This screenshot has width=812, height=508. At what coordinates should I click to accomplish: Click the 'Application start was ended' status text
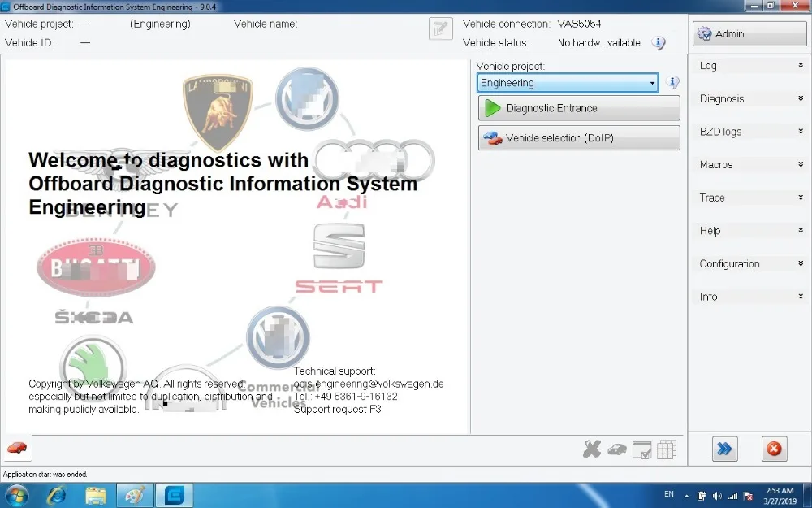[x=45, y=475]
